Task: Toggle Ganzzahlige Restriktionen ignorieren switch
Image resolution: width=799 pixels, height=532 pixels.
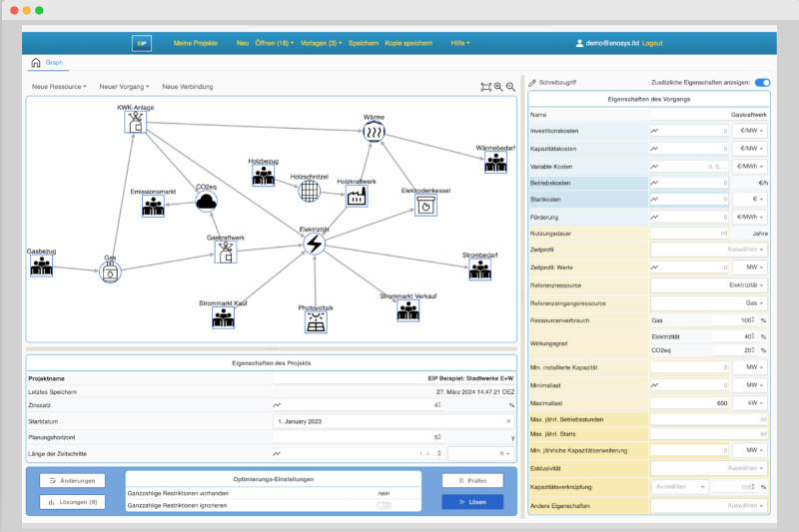Action: coord(385,505)
